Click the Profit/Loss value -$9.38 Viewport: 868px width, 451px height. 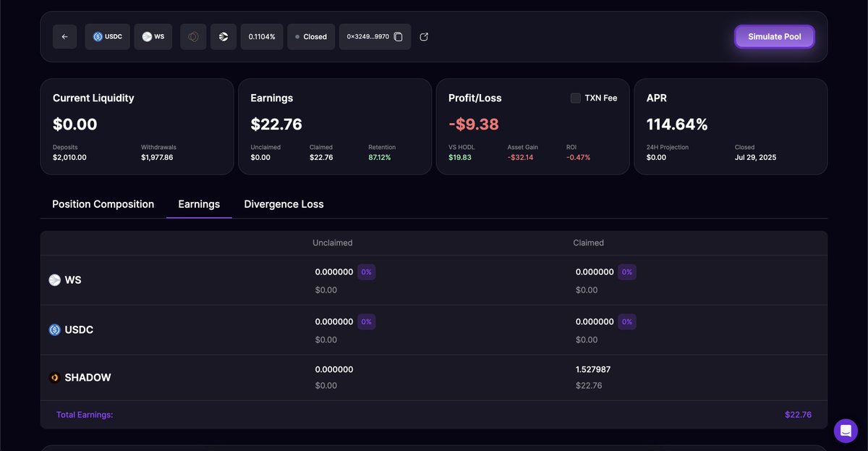coord(474,125)
